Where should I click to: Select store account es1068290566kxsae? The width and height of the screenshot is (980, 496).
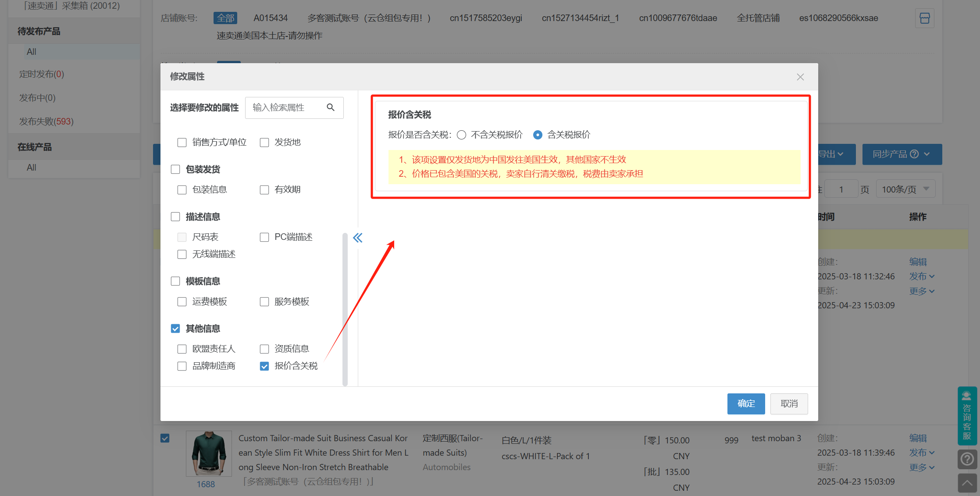click(x=838, y=18)
